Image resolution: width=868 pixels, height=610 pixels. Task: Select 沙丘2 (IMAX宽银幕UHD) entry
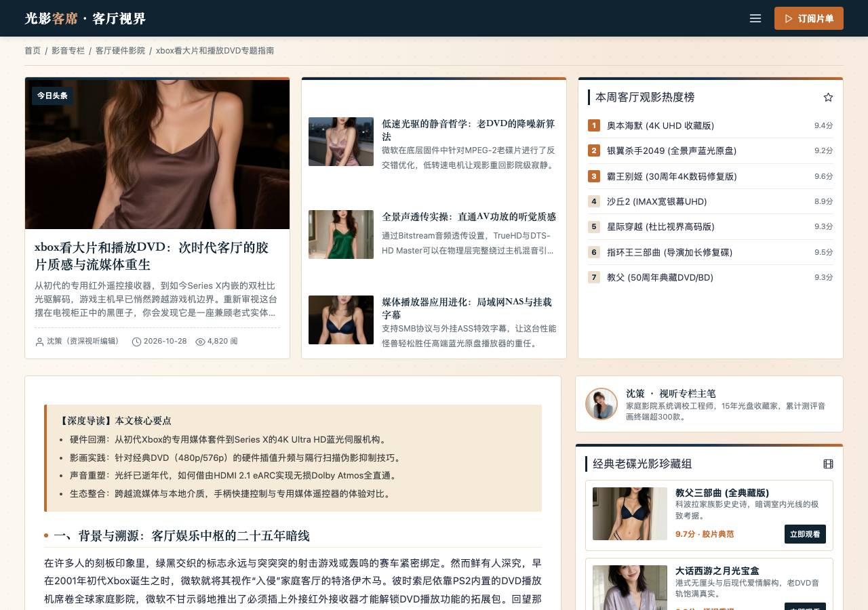(711, 201)
